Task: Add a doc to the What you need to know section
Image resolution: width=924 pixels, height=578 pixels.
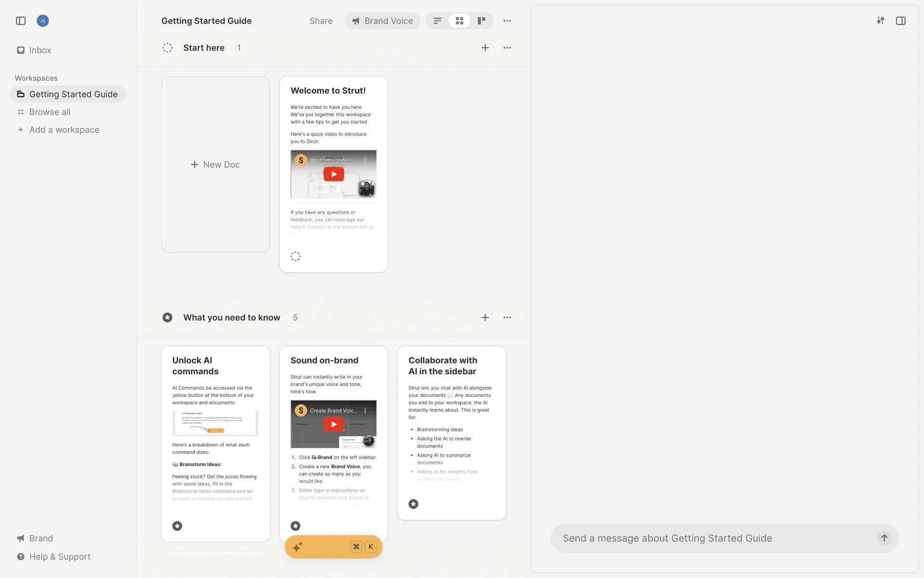Action: 485,317
